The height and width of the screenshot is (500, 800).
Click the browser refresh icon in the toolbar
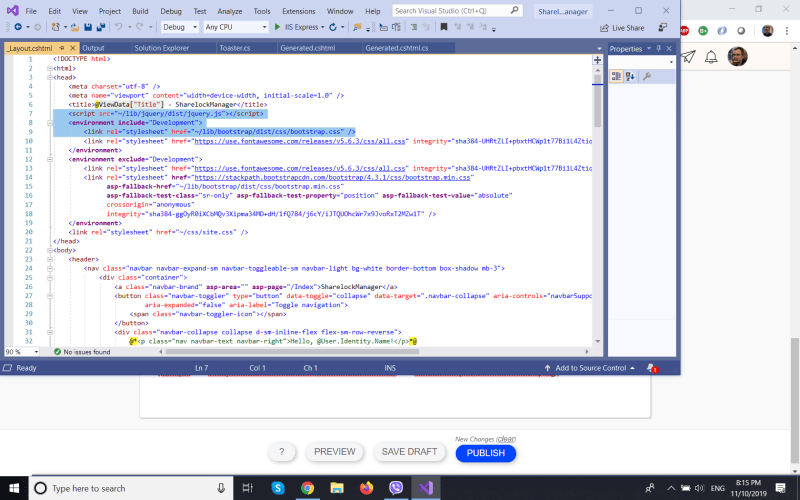[333, 27]
